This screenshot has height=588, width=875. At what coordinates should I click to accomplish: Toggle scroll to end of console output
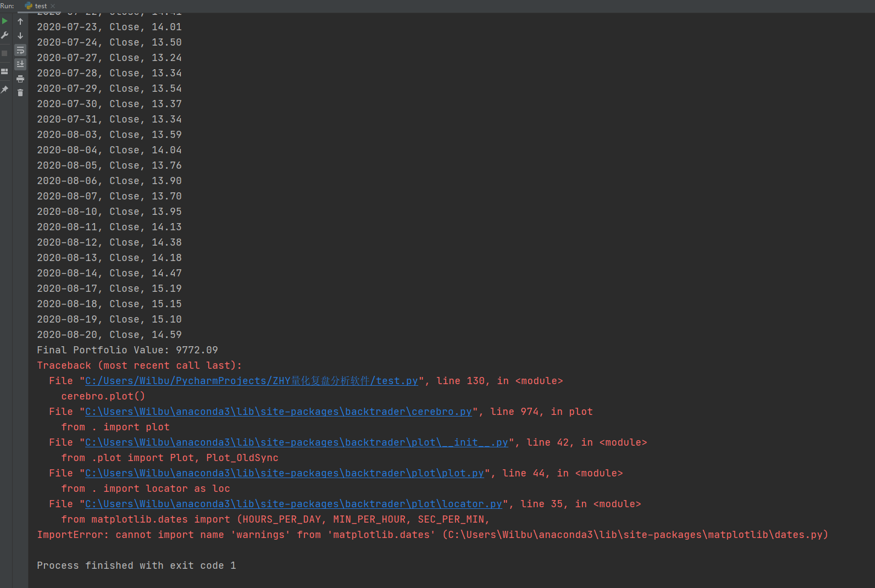click(20, 64)
